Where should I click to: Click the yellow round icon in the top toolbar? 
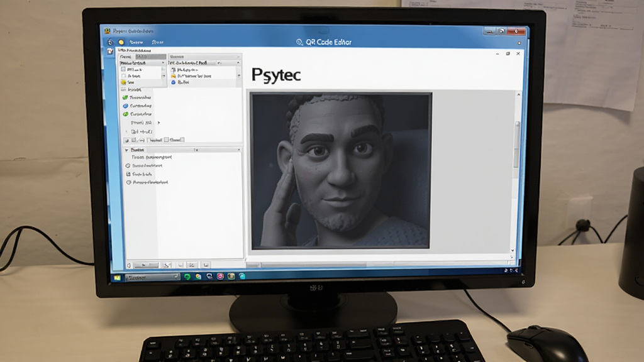pyautogui.click(x=121, y=42)
